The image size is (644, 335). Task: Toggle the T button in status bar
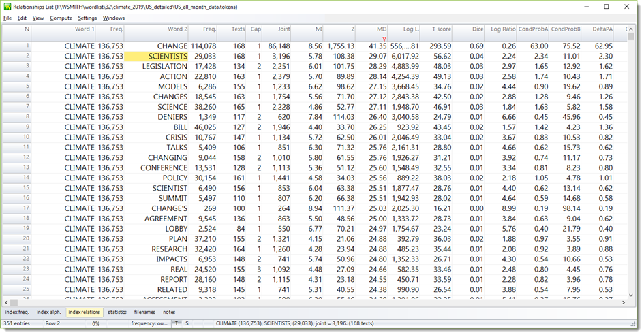click(177, 323)
